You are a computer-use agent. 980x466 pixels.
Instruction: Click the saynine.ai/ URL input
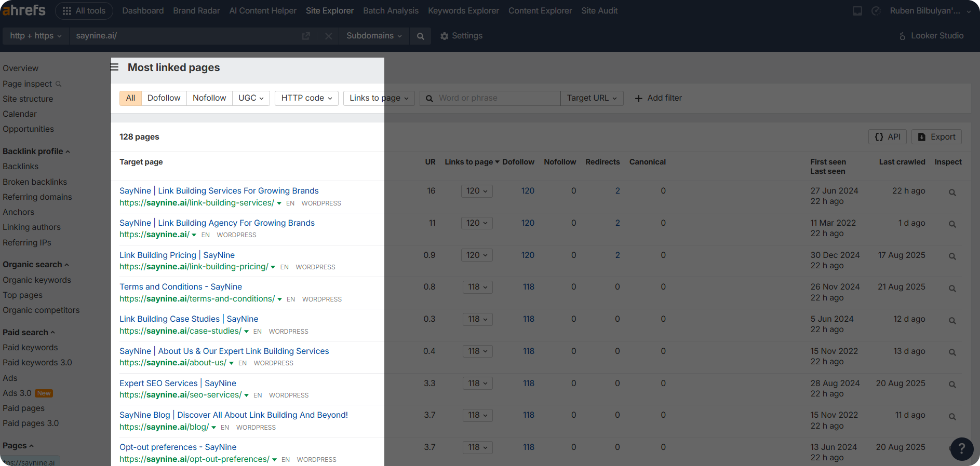pyautogui.click(x=184, y=36)
